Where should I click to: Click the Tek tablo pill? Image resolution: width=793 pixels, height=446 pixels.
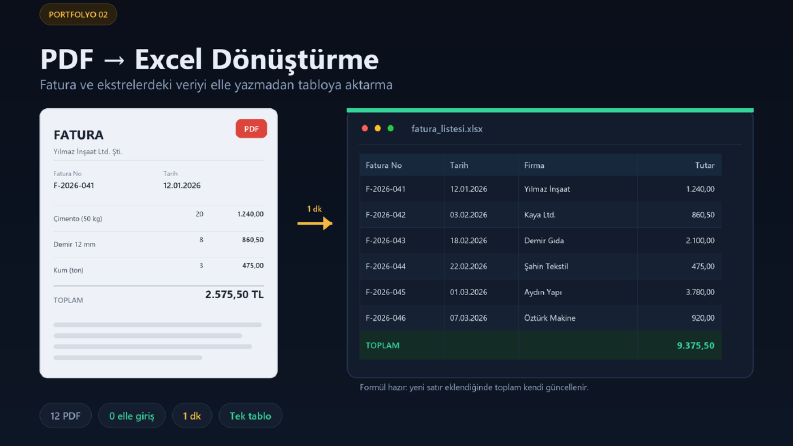pos(250,416)
